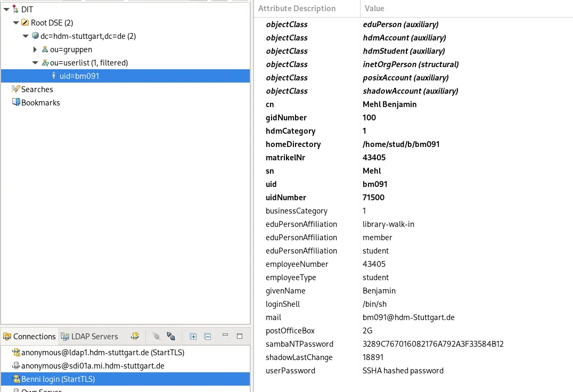Select the Searches entry

(37, 89)
